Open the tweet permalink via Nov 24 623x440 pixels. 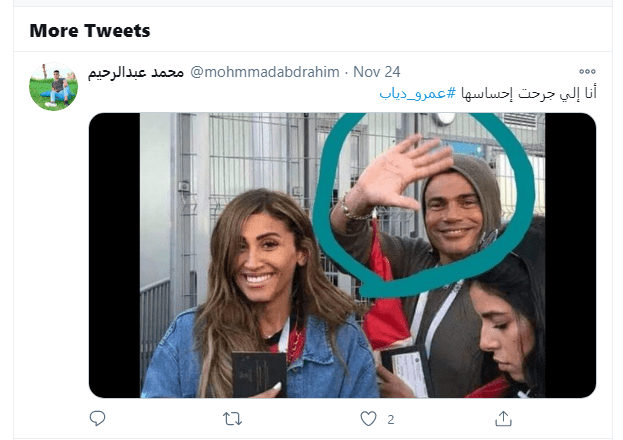pos(376,72)
